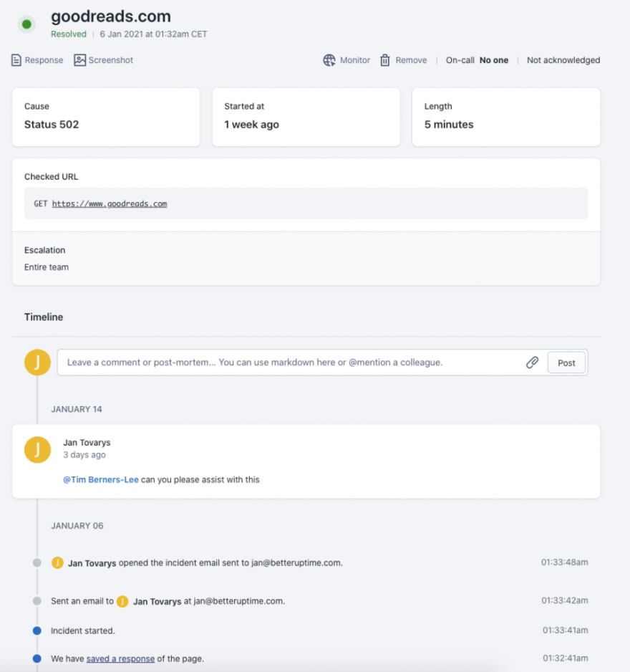Click the Status 502 cause value
The height and width of the screenshot is (672, 630).
click(52, 125)
